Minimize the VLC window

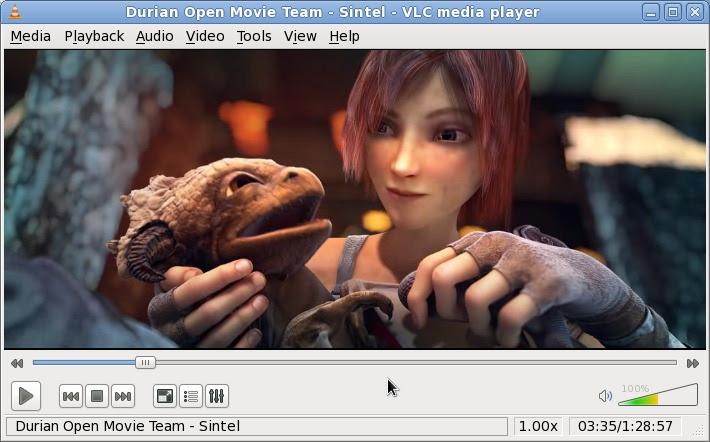pos(651,12)
